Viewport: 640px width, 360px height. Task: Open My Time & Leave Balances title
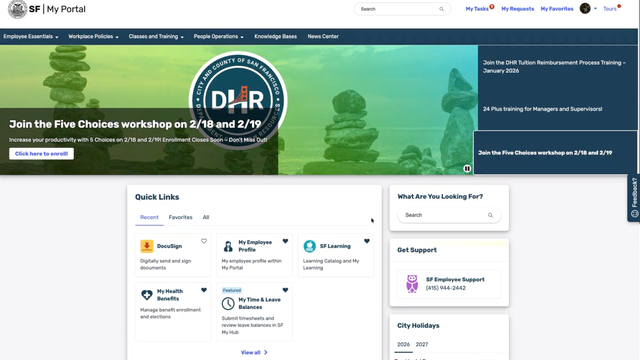259,303
